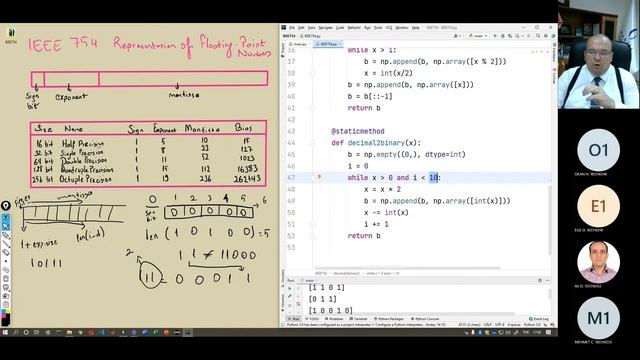This screenshot has height=360, width=640.
Task: Click decimal2binary() in the breadcrumb bar
Action: pyautogui.click(x=347, y=273)
